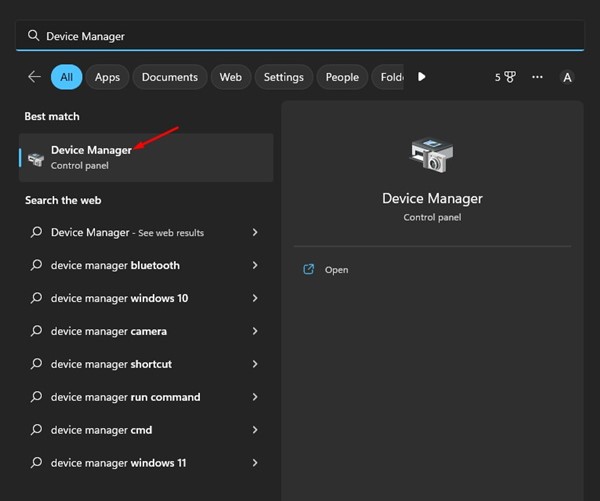
Task: Click the large Device Manager preview icon
Action: coord(432,156)
